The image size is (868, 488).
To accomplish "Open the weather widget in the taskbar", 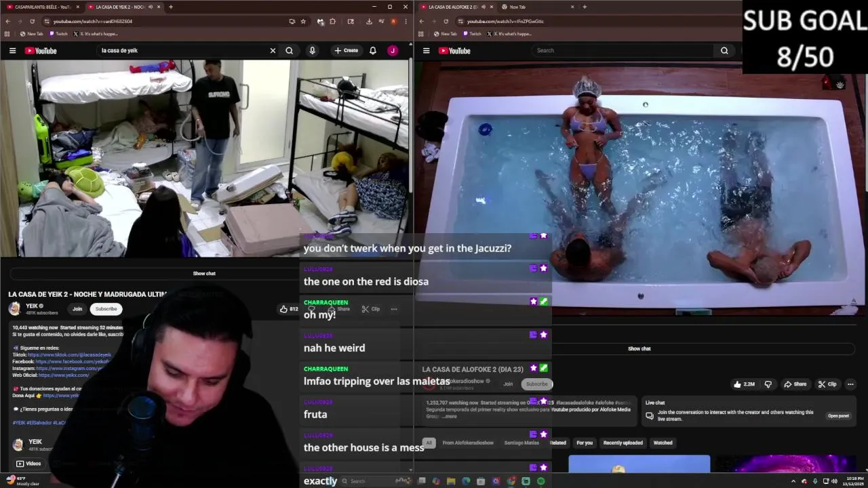I will pos(23,481).
